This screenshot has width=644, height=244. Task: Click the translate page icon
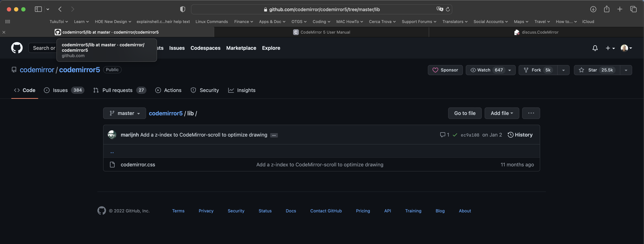coord(440,9)
